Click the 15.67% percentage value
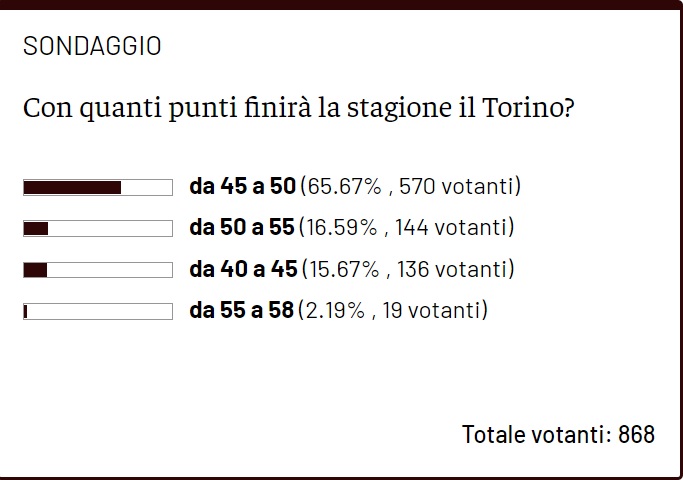 (341, 270)
